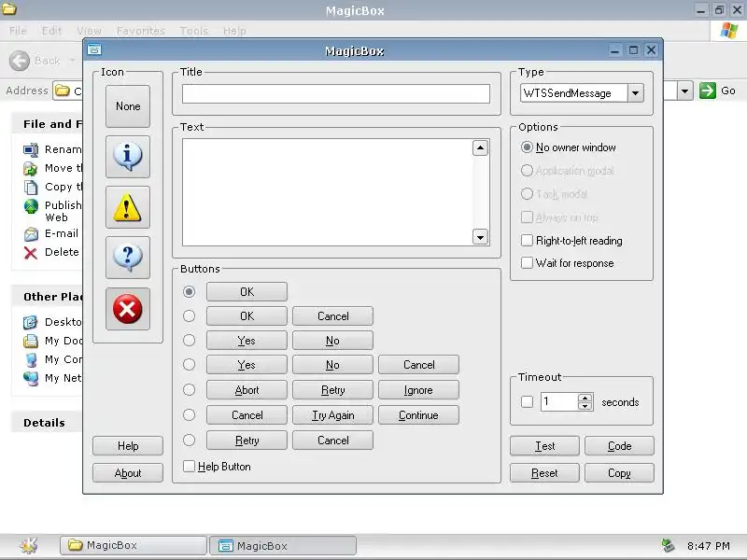Screen dimensions: 747x560
Task: Click the timeout seconds value field
Action: [x=558, y=401]
